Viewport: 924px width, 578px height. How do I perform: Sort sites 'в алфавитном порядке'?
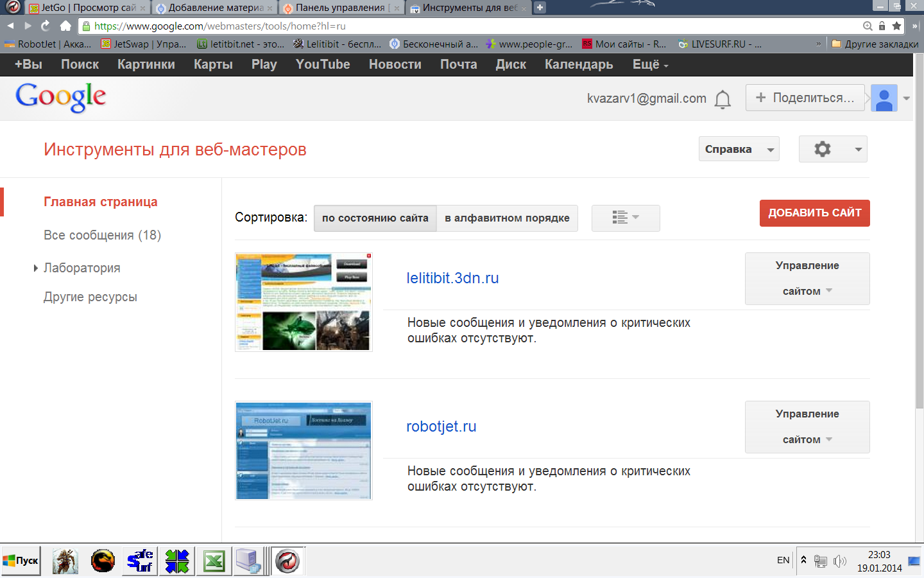(508, 218)
